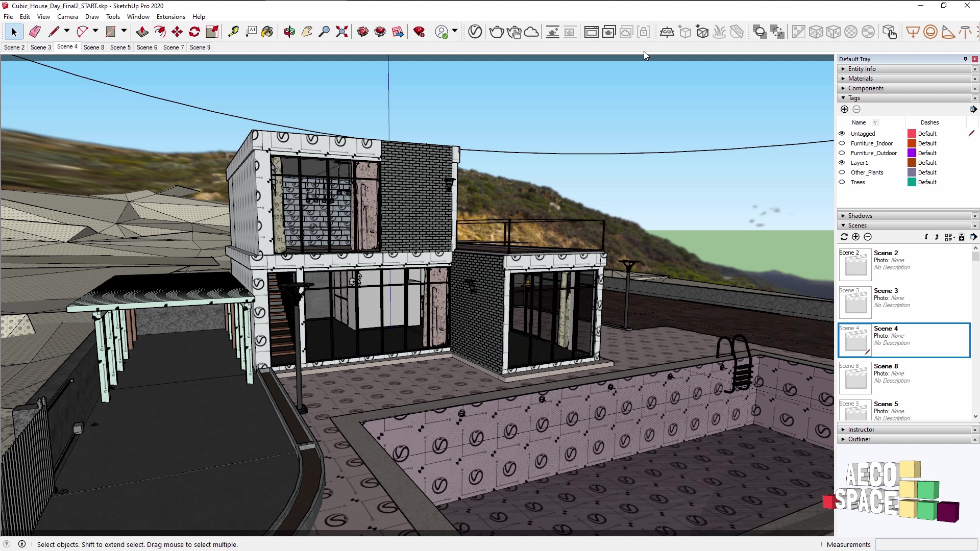Move scene down in the list

[x=926, y=237]
